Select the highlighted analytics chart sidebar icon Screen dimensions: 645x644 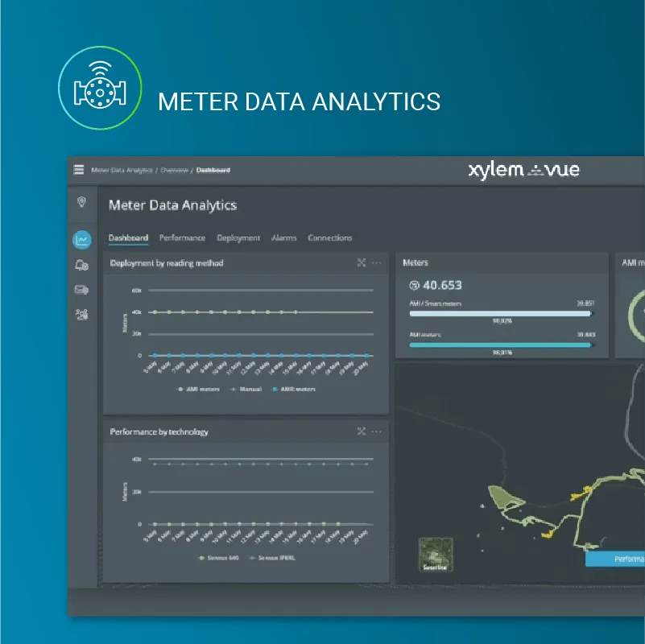82,239
